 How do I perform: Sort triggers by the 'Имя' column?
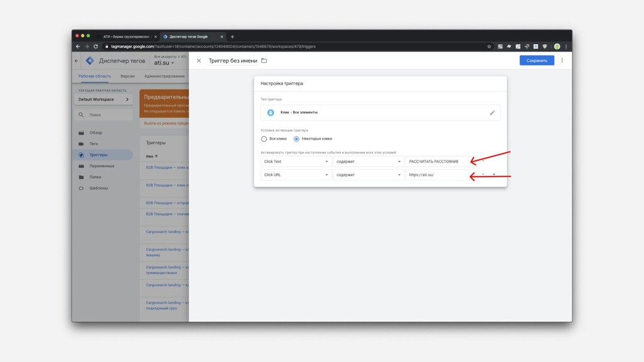pyautogui.click(x=152, y=156)
